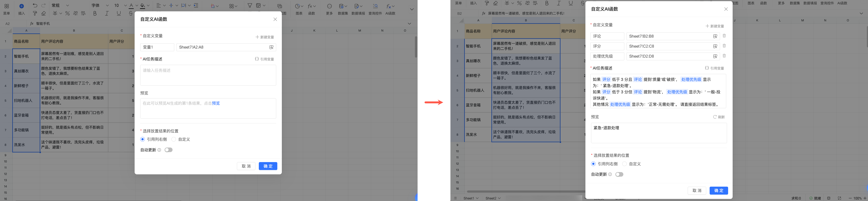Click 新建变量 in the left dialog
868x201 pixels.
coord(265,37)
